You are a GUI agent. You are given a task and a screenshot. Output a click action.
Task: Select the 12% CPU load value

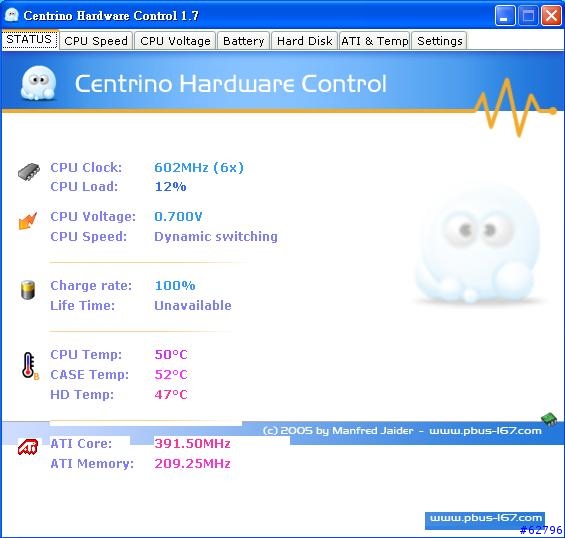[x=170, y=187]
